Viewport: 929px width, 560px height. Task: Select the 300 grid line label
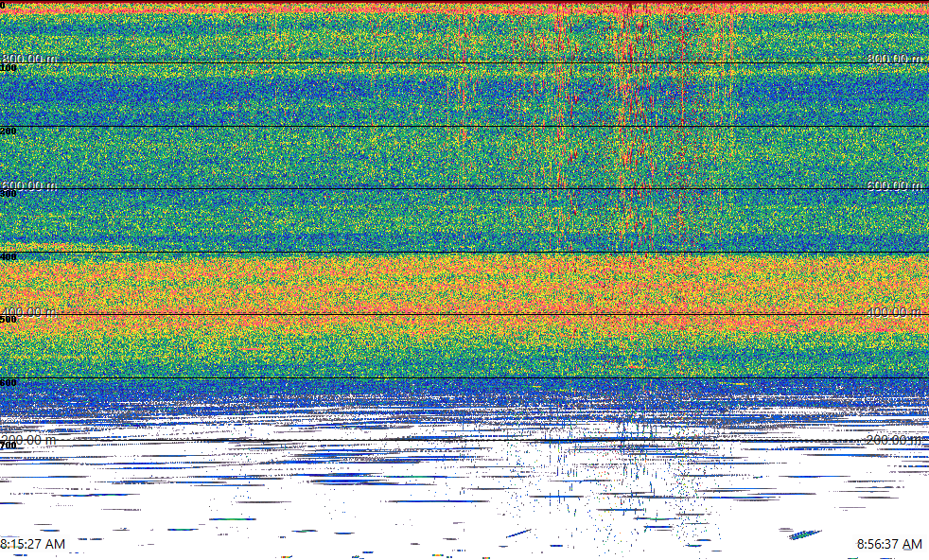(x=9, y=194)
